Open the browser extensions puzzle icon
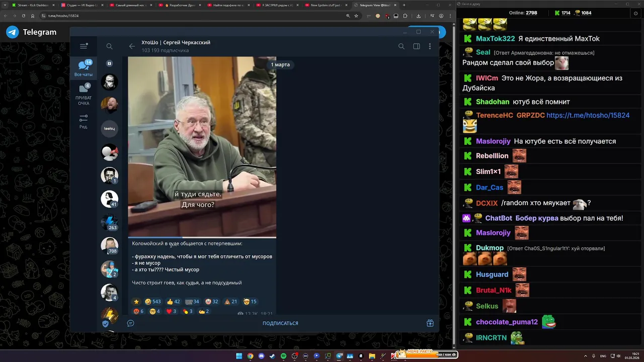The height and width of the screenshot is (362, 644). coord(406,16)
